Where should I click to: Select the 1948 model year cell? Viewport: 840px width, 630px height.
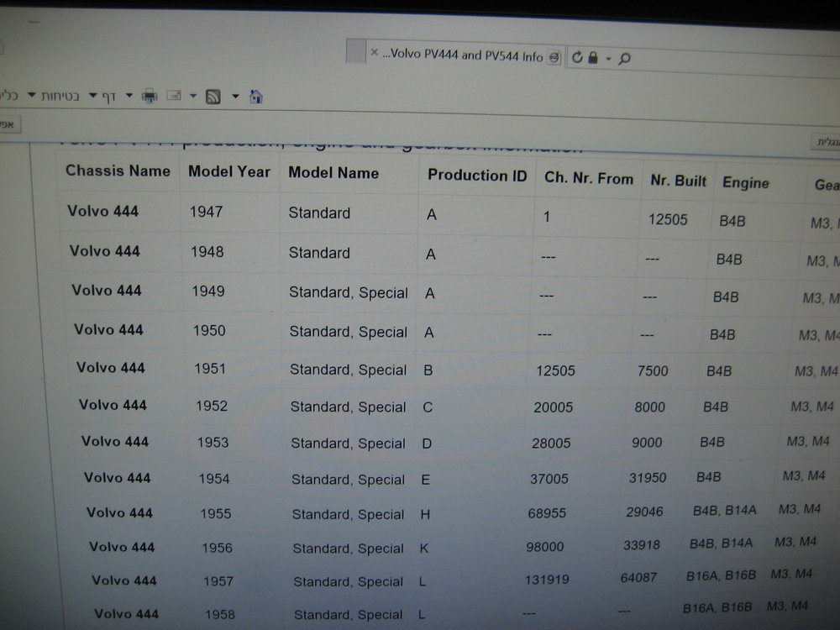[207, 251]
